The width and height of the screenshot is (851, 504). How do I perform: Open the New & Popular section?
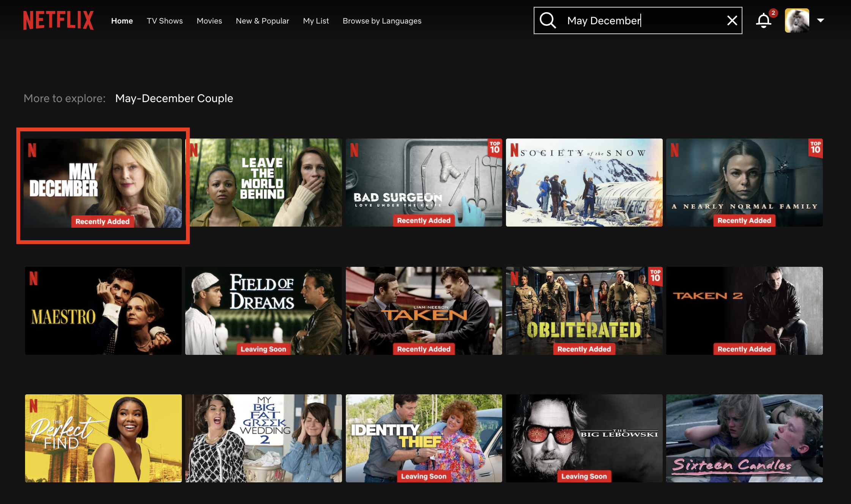pyautogui.click(x=262, y=21)
